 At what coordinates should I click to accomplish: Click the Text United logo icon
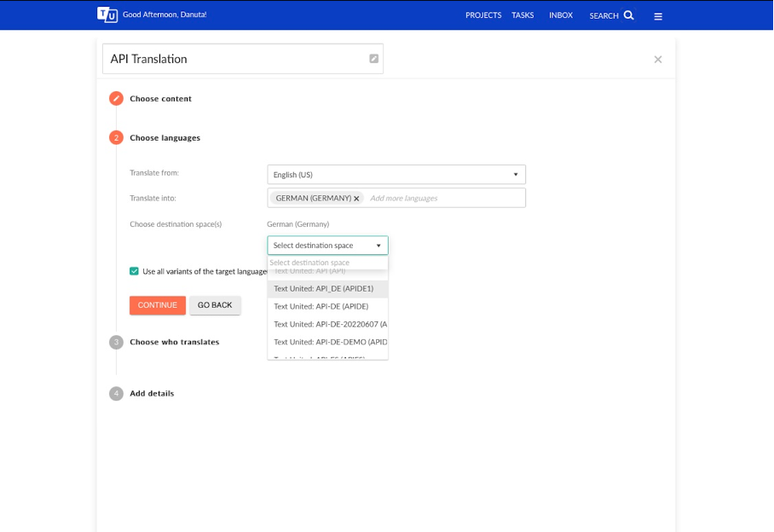107,14
